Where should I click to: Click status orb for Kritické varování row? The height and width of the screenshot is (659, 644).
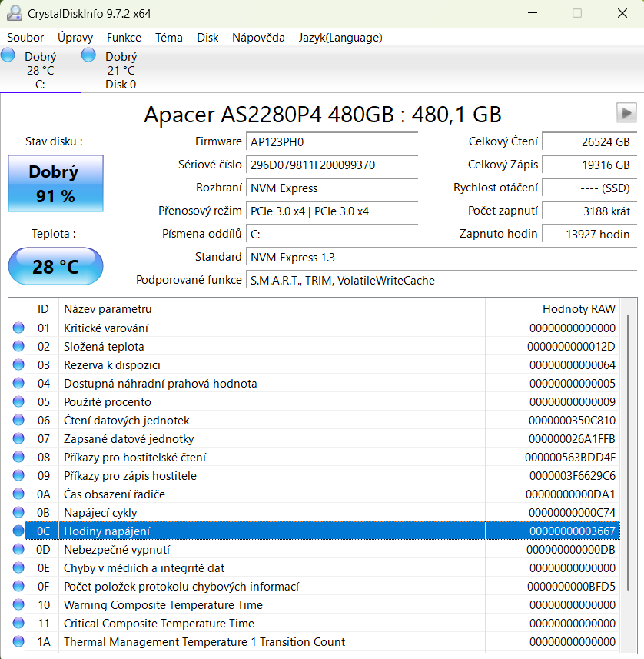coord(18,328)
